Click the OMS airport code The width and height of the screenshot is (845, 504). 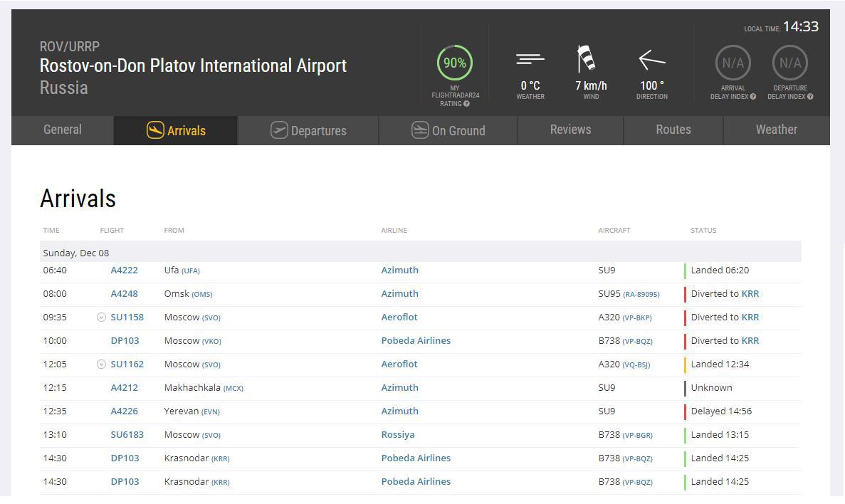[x=202, y=294]
